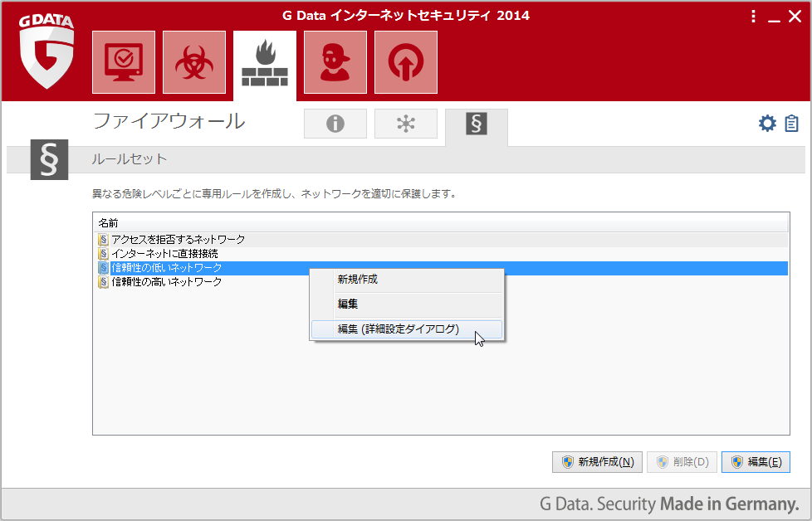
Task: Select the インターネットに直接接続 rule set
Action: click(x=164, y=254)
